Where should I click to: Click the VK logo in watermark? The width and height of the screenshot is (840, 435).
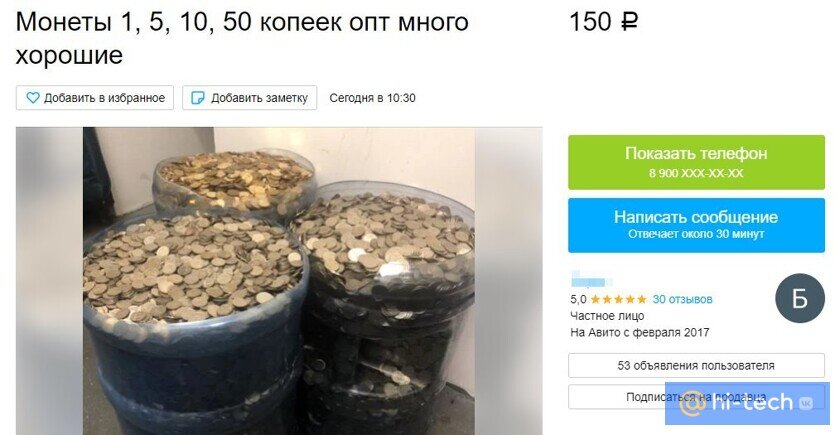click(x=806, y=403)
